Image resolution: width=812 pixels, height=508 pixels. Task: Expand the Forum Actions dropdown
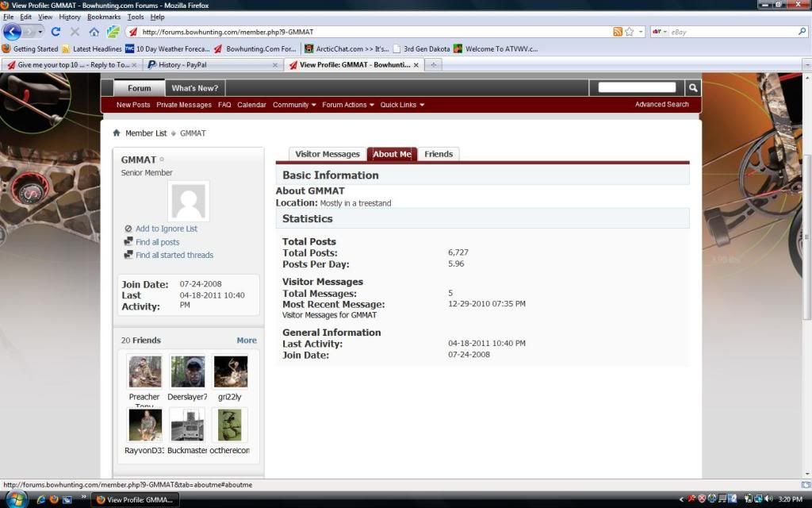click(x=348, y=105)
